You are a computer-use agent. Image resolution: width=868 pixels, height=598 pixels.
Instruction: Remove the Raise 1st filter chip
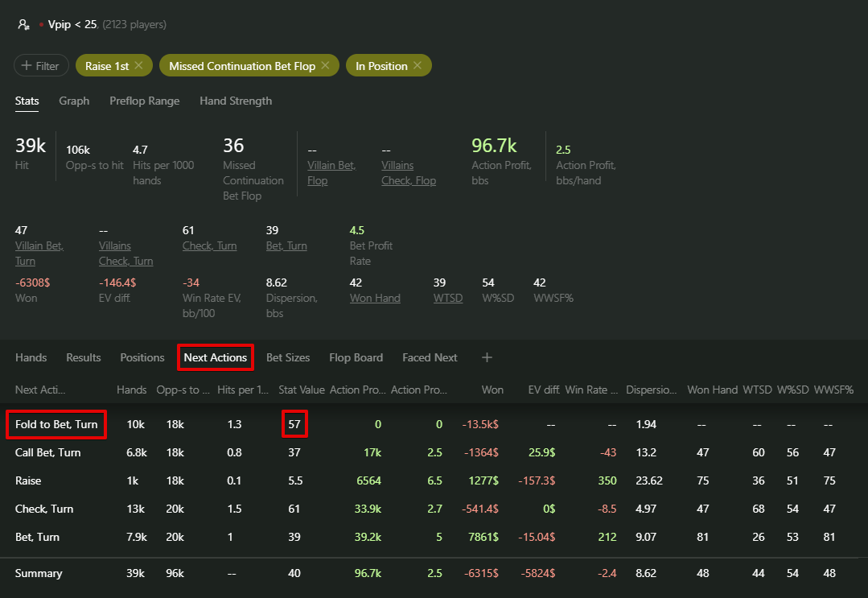(138, 66)
